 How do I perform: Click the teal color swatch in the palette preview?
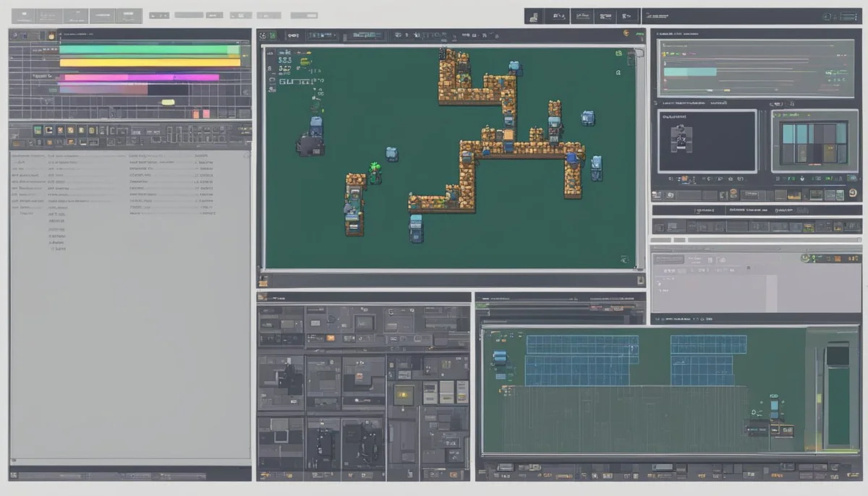(x=788, y=134)
